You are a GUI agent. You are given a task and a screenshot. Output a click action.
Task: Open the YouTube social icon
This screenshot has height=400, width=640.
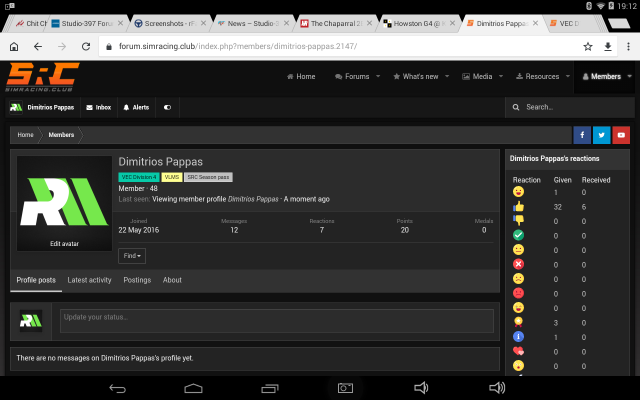pos(621,135)
